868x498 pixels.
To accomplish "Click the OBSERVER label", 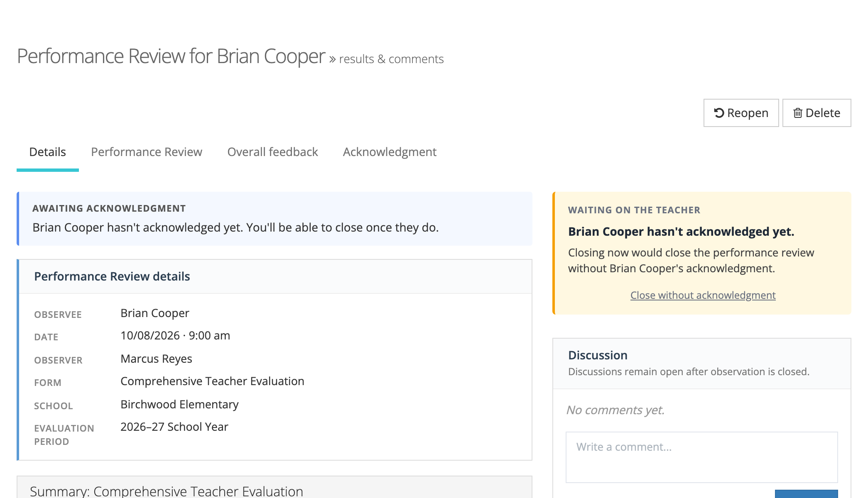I will (58, 360).
